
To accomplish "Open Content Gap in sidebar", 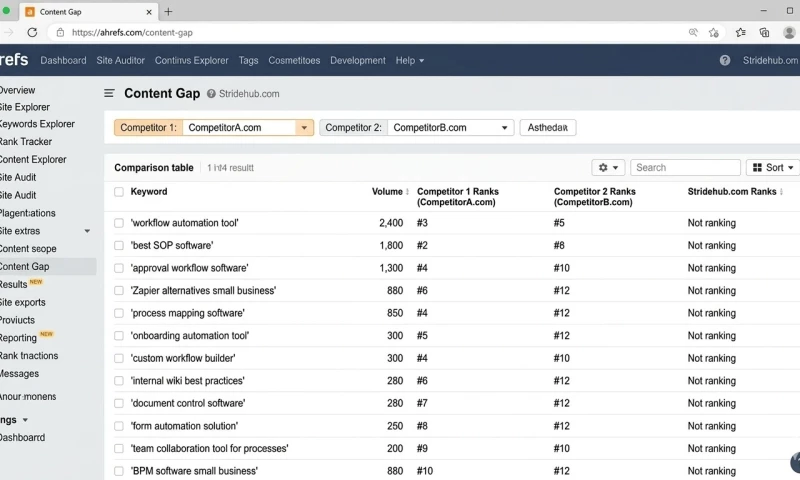I will pos(24,266).
